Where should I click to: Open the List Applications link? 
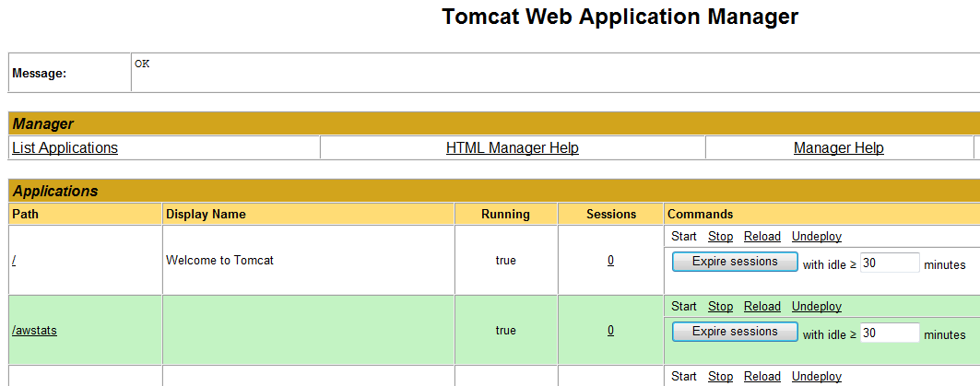point(65,148)
